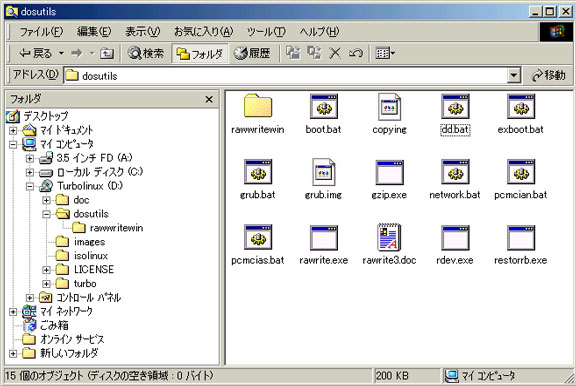Select the rdev.exe file icon

(455, 237)
